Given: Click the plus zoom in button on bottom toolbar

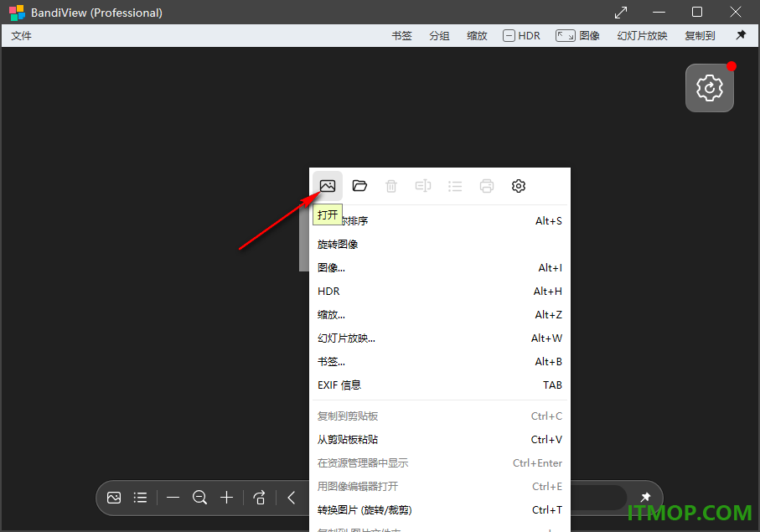Looking at the screenshot, I should tap(226, 498).
